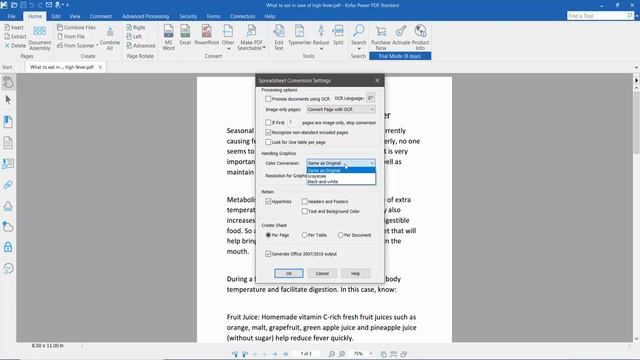
Task: Click the PowerPoint convert icon
Action: (207, 35)
